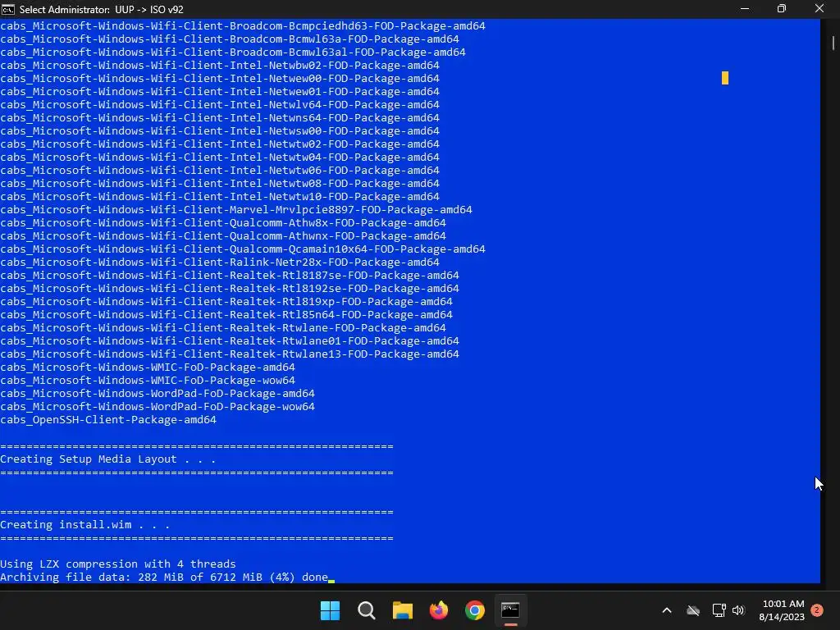Click the command prompt icon in title bar
The width and height of the screenshot is (840, 630).
point(8,9)
